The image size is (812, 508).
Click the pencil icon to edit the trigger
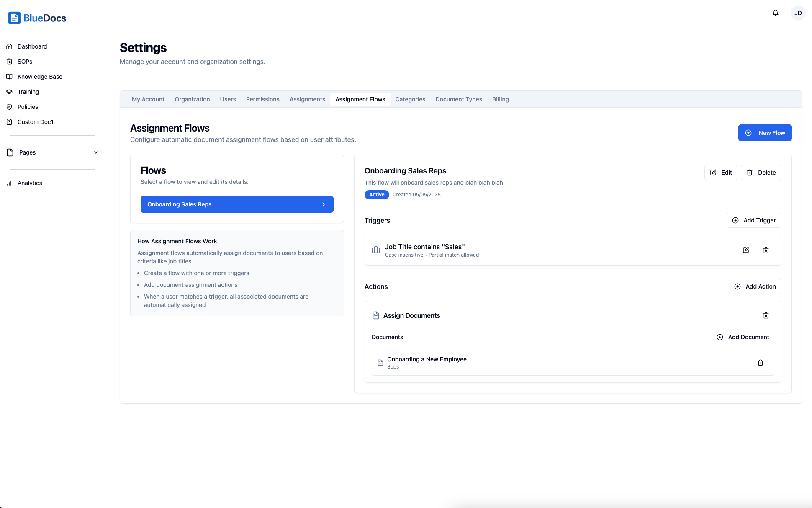click(746, 250)
